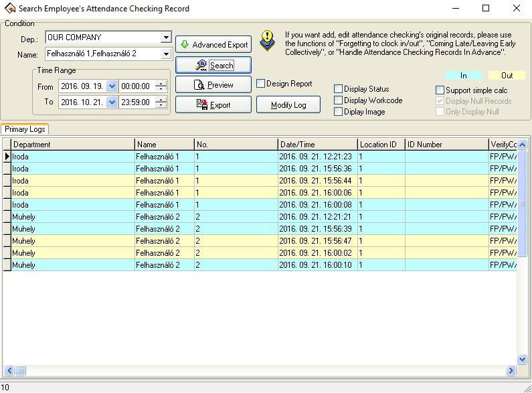This screenshot has width=532, height=393.
Task: Toggle Only Display Null checkbox
Action: [x=440, y=112]
